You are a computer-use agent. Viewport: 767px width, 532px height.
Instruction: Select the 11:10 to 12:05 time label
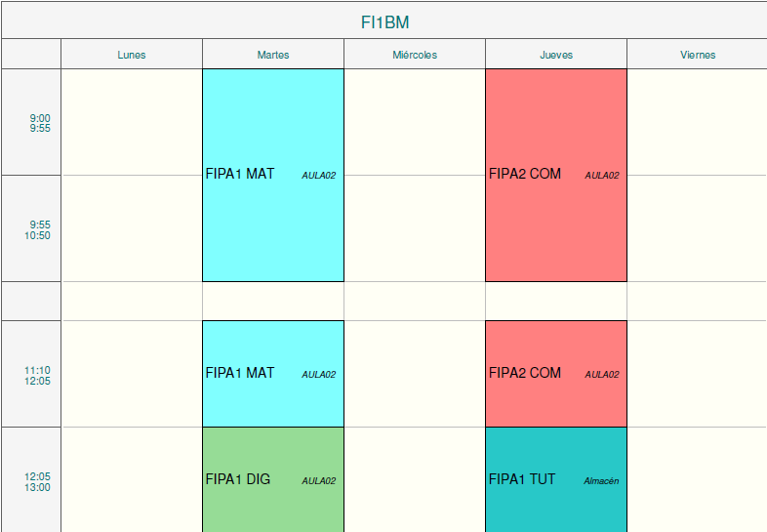coord(37,375)
